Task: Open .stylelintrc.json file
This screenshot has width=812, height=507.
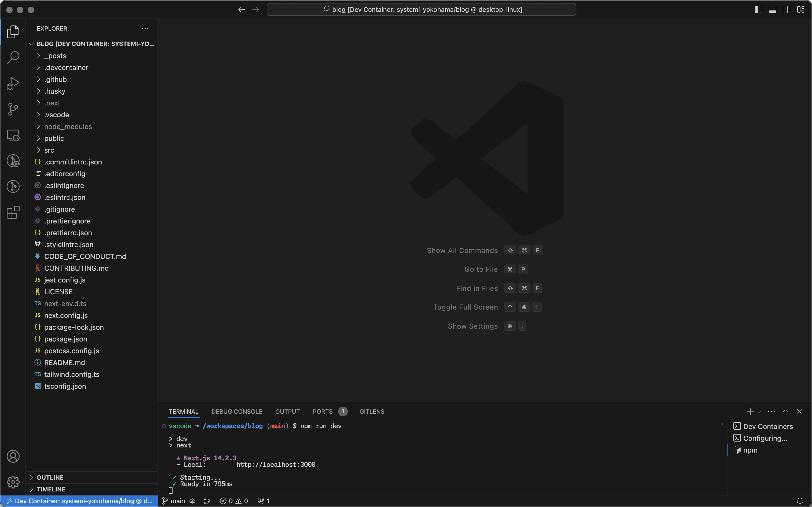Action: [92, 244]
